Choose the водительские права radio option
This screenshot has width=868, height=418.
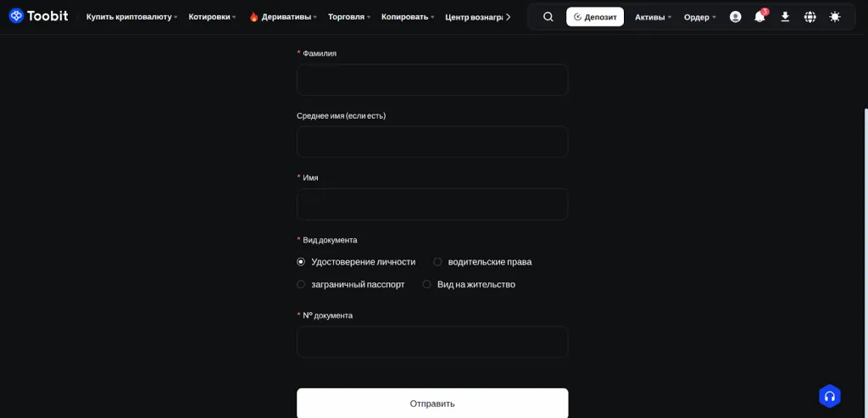point(437,262)
